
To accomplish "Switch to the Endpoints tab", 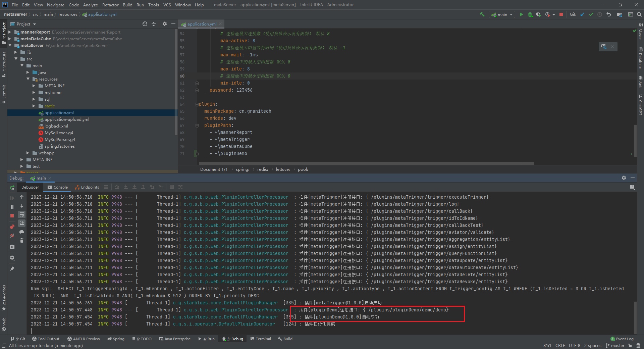I will 87,187.
